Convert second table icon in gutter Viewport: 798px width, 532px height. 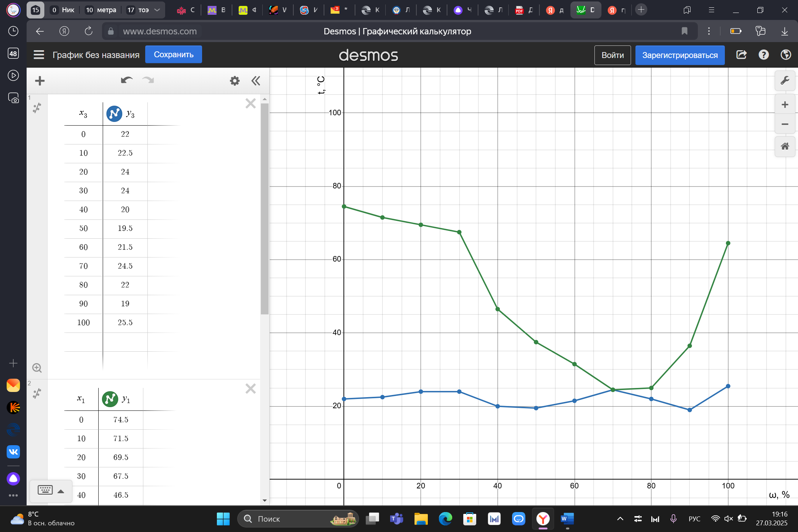[x=37, y=394]
